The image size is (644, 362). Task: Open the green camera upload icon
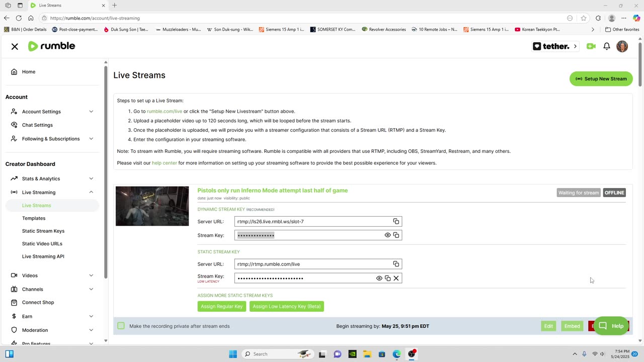point(591,46)
